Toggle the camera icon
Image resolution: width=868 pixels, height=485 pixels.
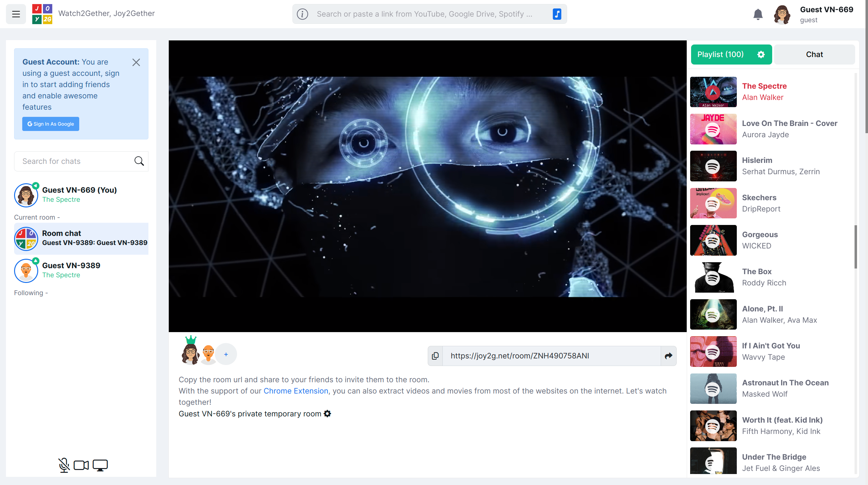click(81, 465)
